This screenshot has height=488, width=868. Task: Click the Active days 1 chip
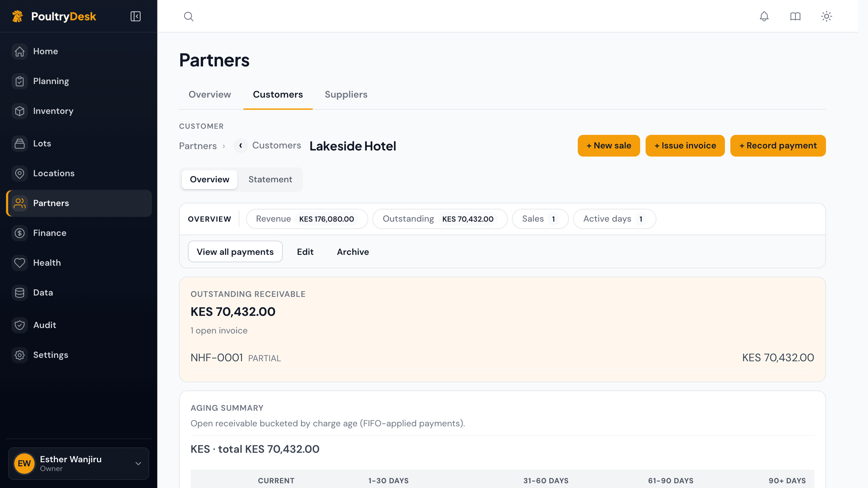(x=614, y=219)
